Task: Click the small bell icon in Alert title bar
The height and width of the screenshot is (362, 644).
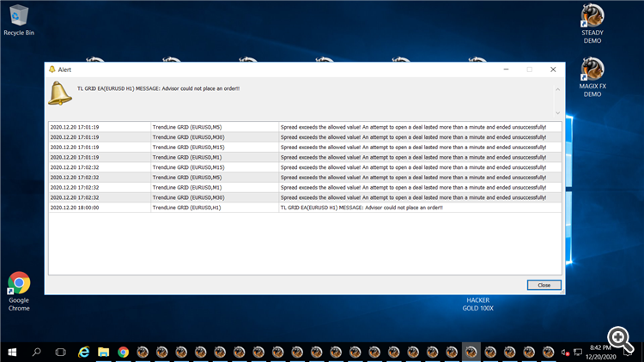Action: (52, 69)
